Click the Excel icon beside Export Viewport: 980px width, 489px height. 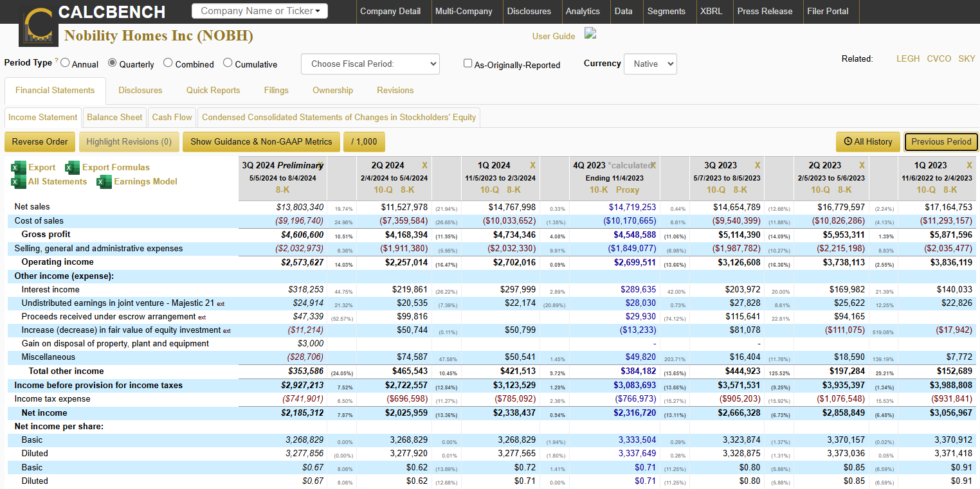coord(19,168)
